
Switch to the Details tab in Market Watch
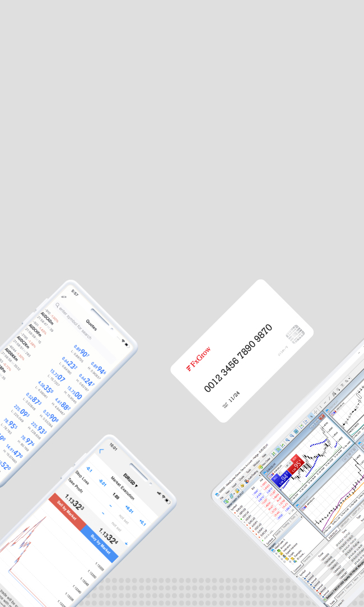click(278, 532)
